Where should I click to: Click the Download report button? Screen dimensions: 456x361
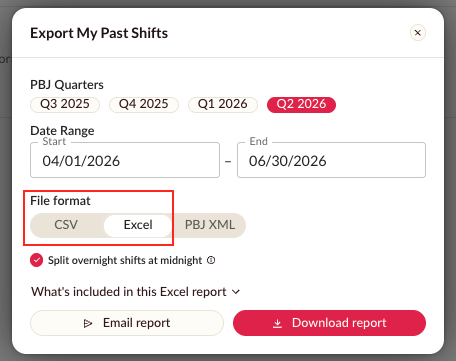coord(329,323)
